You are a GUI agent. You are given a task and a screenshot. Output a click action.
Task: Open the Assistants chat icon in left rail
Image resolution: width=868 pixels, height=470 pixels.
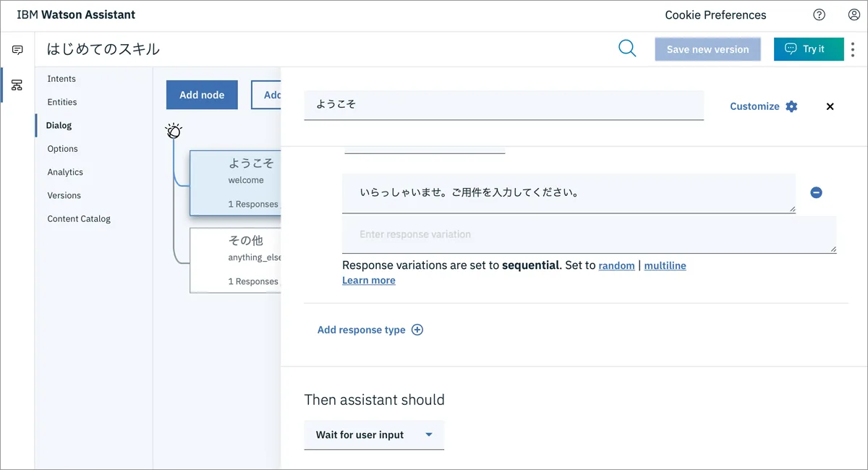click(17, 50)
